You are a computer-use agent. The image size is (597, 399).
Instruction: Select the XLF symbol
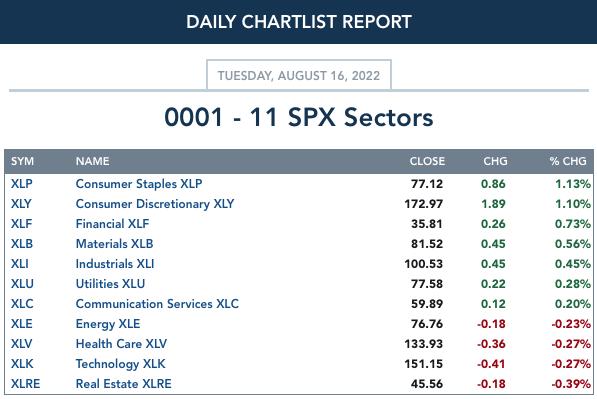tap(21, 224)
